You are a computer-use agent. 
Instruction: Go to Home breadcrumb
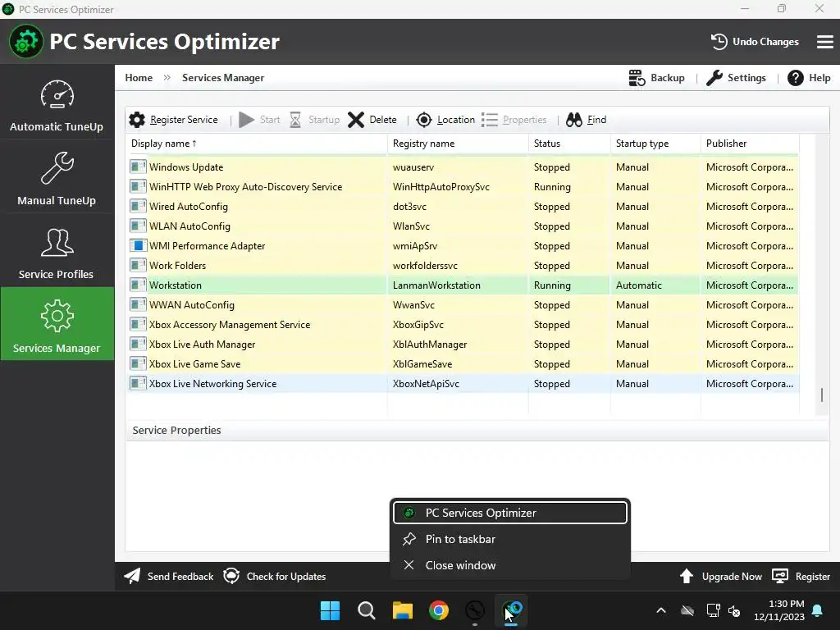[139, 78]
